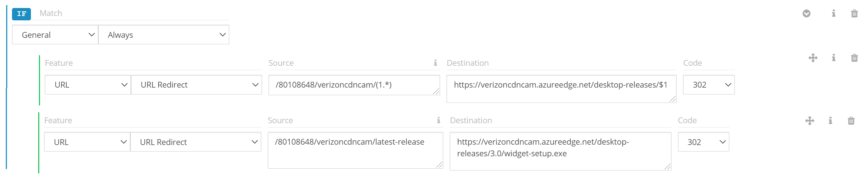
Task: Click info icon for the IF Match row
Action: [833, 13]
